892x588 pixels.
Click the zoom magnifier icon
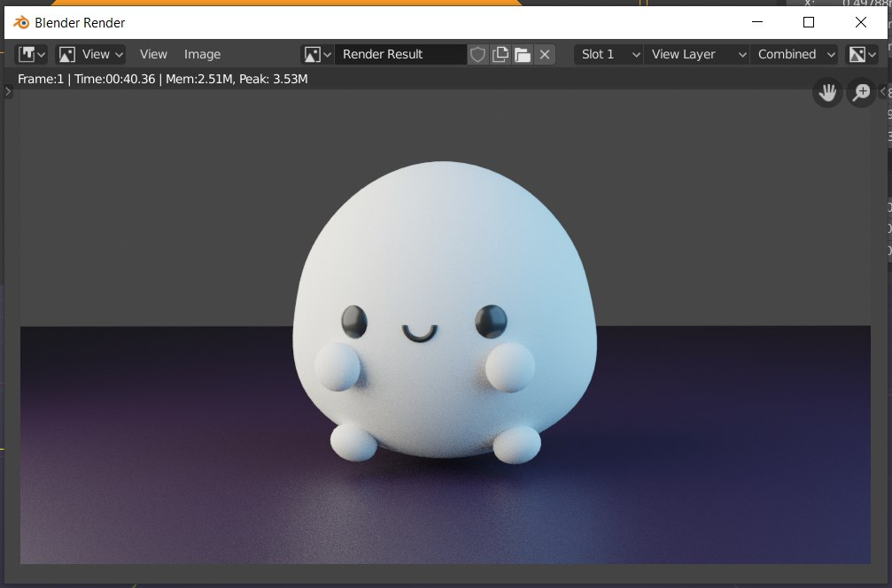[x=861, y=93]
